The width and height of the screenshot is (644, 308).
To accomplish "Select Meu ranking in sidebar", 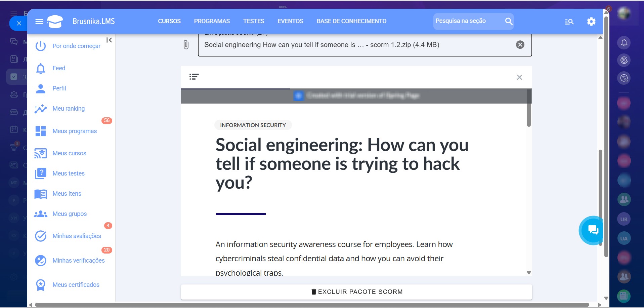I will pos(69,109).
